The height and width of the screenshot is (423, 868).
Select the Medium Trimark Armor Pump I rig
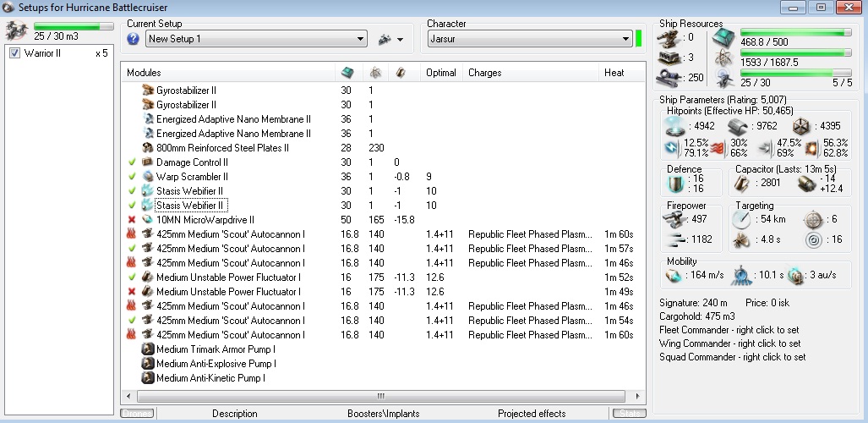[x=383, y=349]
